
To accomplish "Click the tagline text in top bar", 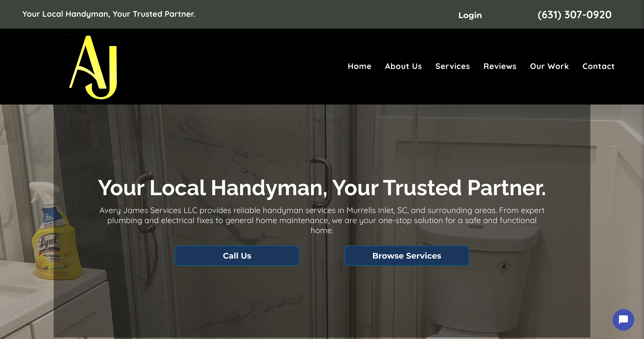I will click(109, 14).
